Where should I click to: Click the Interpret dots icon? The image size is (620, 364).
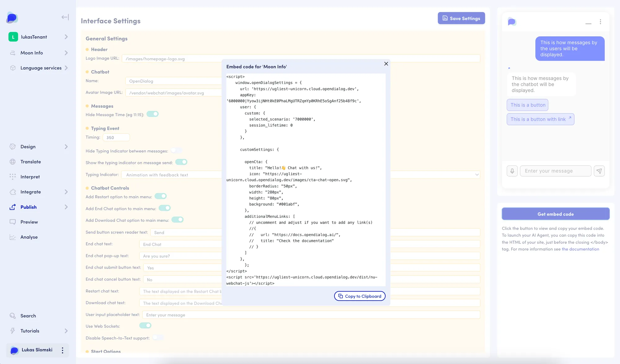[x=13, y=177]
